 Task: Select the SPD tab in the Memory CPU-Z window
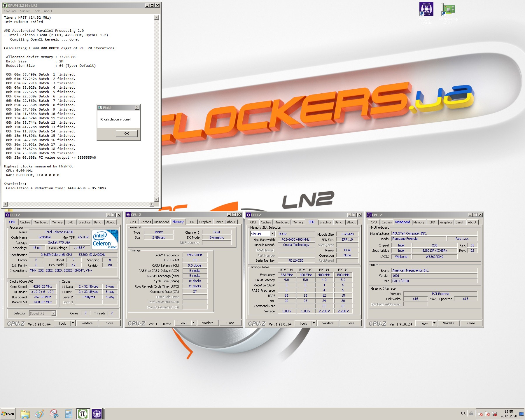[191, 222]
